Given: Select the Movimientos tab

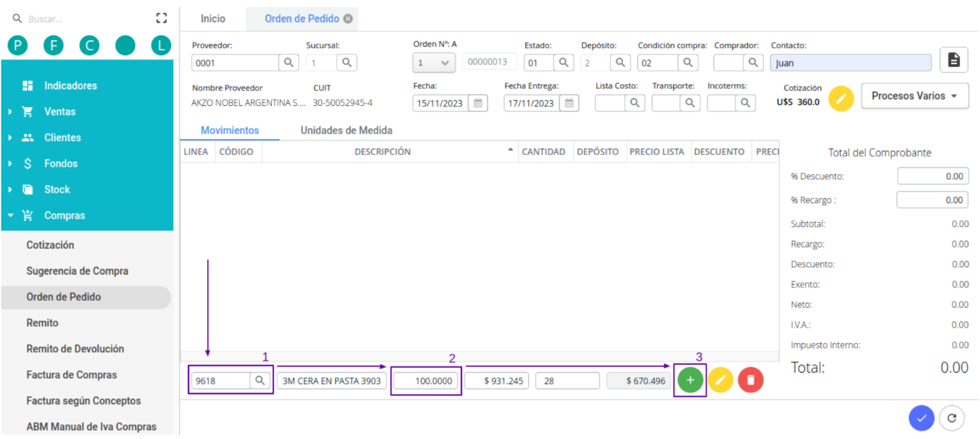Looking at the screenshot, I should tap(230, 130).
